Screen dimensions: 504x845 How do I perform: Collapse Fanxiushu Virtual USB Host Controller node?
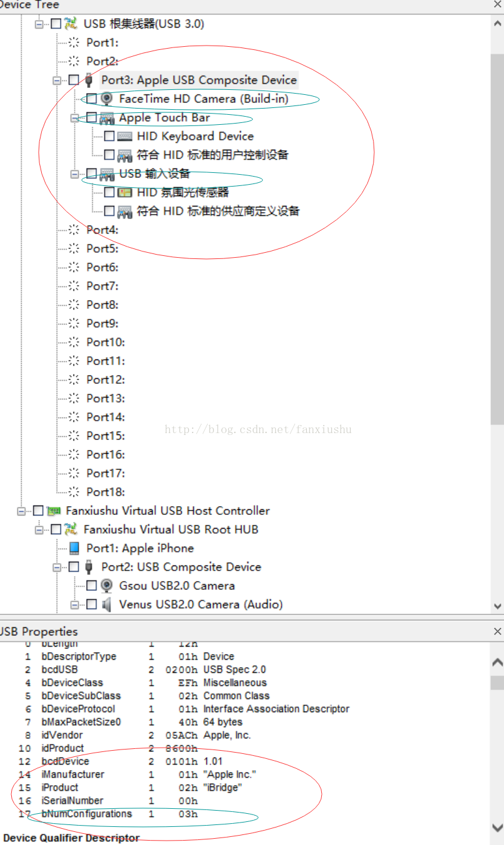tap(22, 510)
